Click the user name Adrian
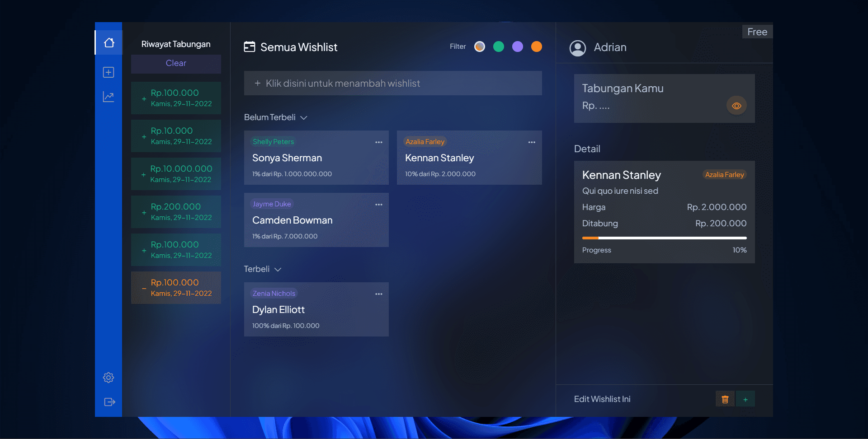The height and width of the screenshot is (439, 868). [x=610, y=47]
